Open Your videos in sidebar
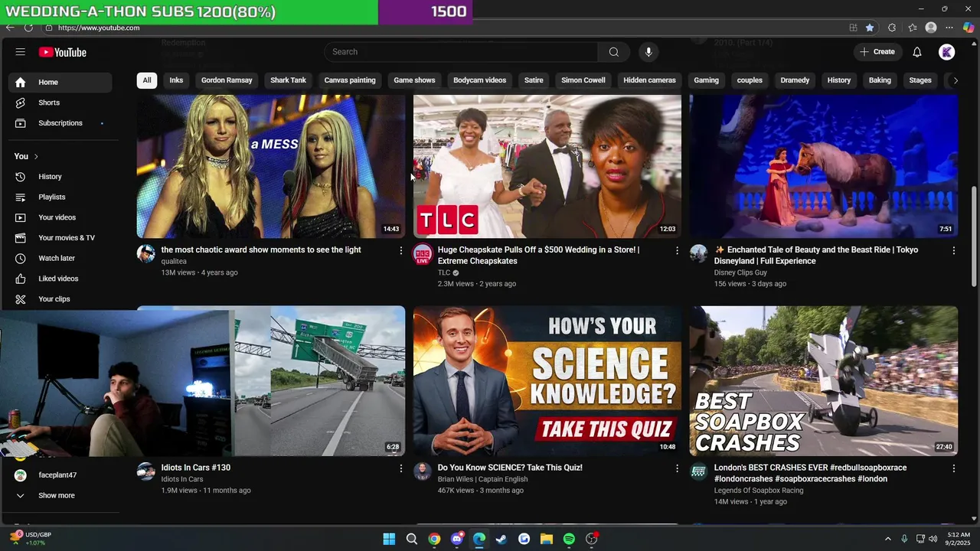This screenshot has height=551, width=980. (60, 217)
